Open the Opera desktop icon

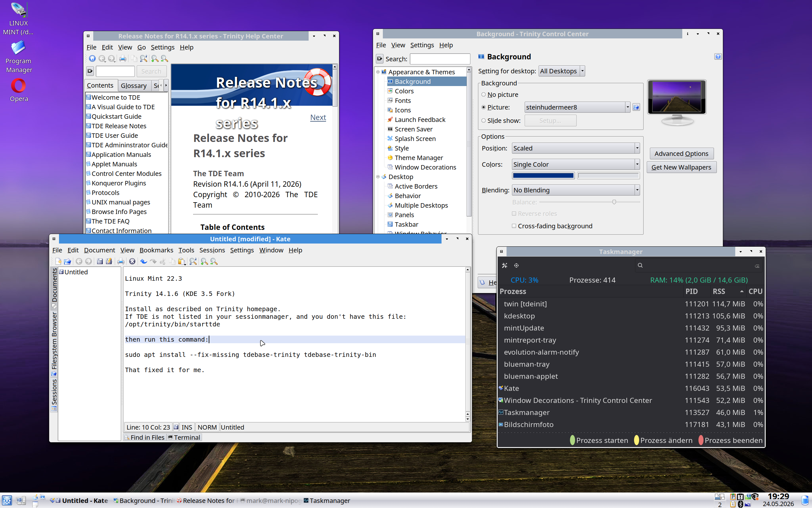pyautogui.click(x=19, y=90)
